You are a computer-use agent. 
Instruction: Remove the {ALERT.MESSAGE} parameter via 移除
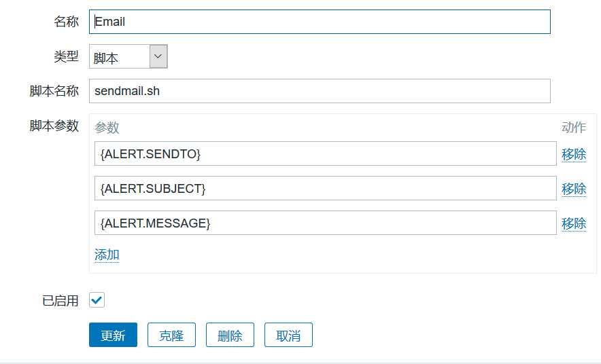pos(574,223)
